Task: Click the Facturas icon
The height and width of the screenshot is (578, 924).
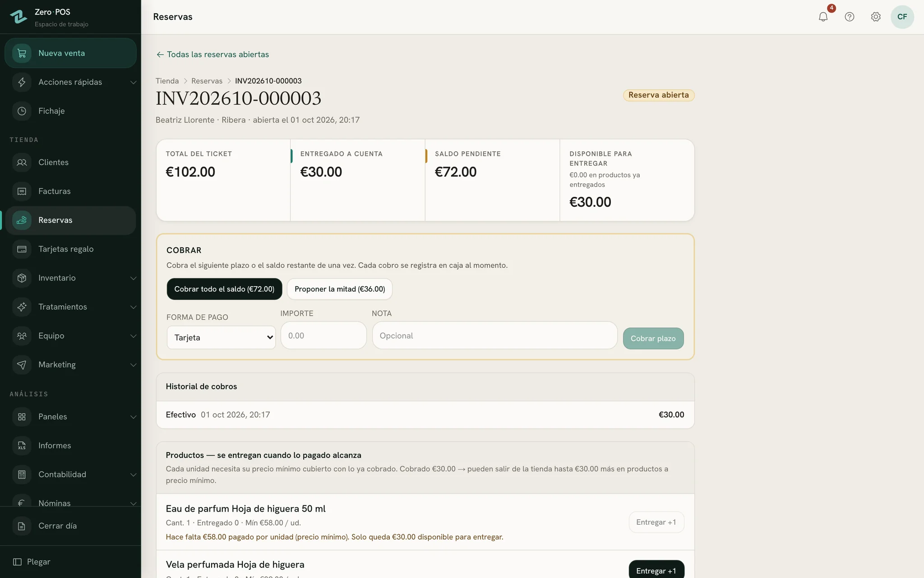Action: coord(22,191)
